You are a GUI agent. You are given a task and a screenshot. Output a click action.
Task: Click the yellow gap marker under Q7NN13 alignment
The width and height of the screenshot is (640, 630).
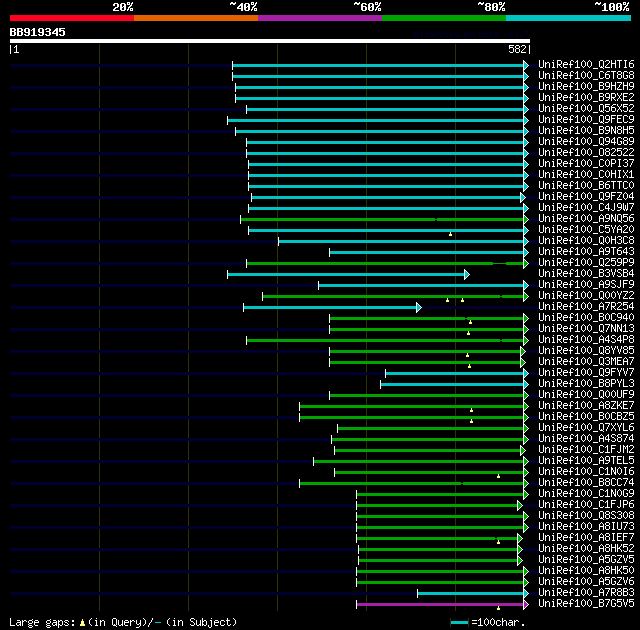pyautogui.click(x=469, y=333)
